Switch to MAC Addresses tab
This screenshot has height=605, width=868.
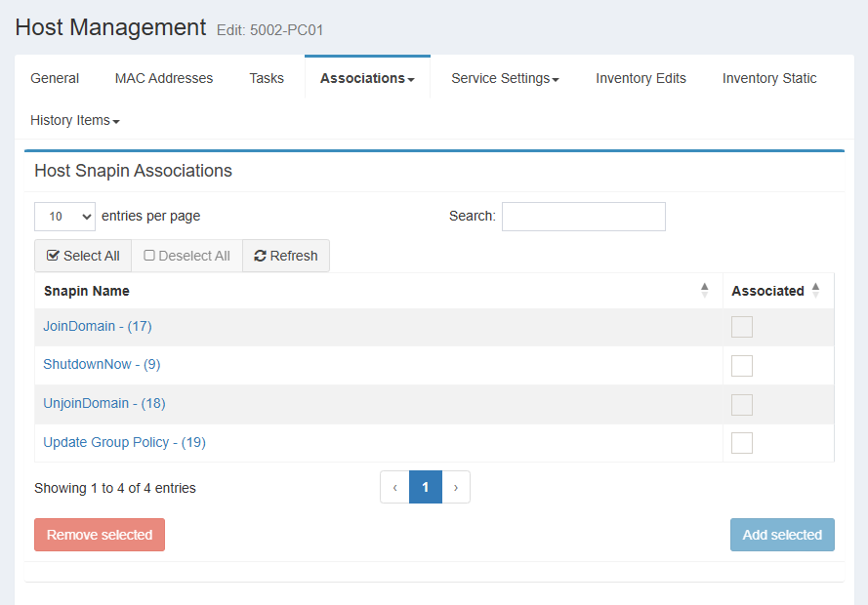(x=164, y=78)
